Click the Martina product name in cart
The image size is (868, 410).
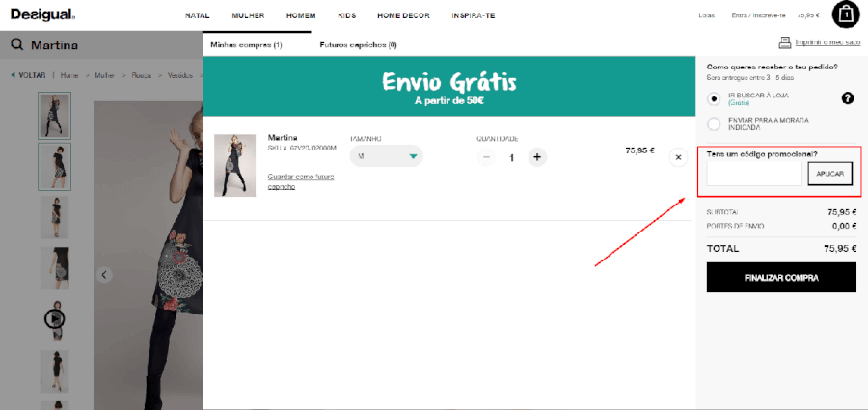click(x=283, y=137)
